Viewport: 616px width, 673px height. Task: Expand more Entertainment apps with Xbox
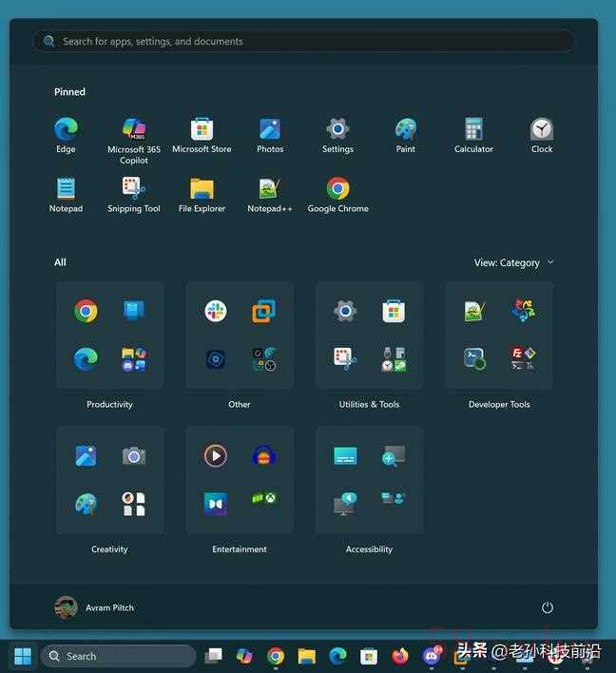pyautogui.click(x=263, y=498)
